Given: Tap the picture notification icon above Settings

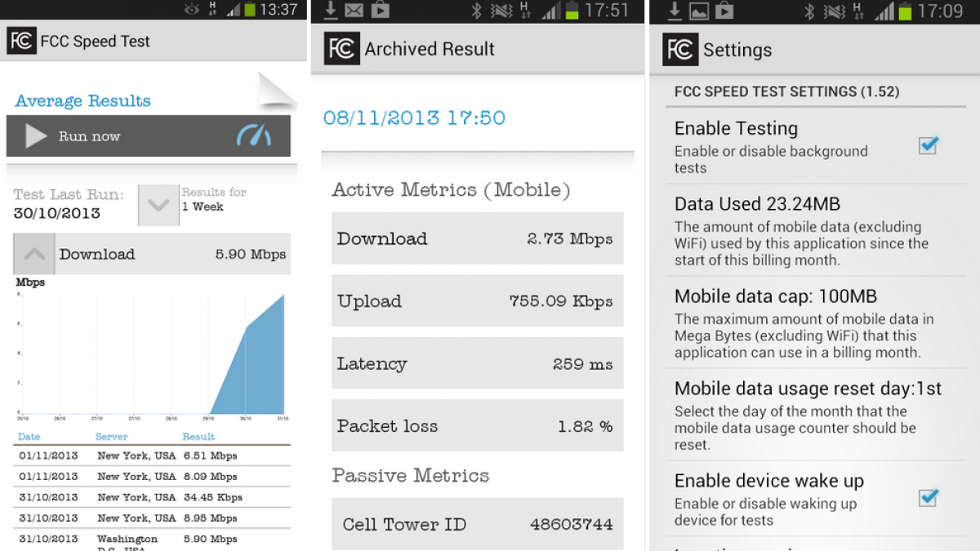Looking at the screenshot, I should click(699, 11).
